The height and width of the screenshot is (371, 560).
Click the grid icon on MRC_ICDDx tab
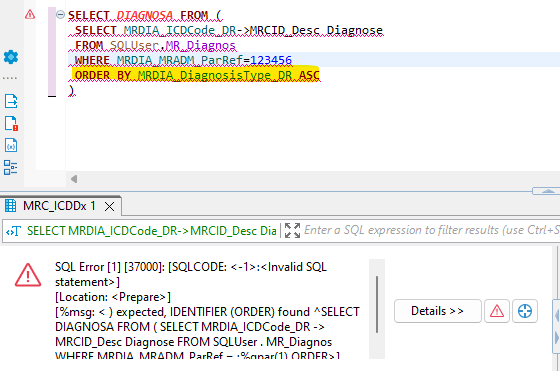coord(10,206)
